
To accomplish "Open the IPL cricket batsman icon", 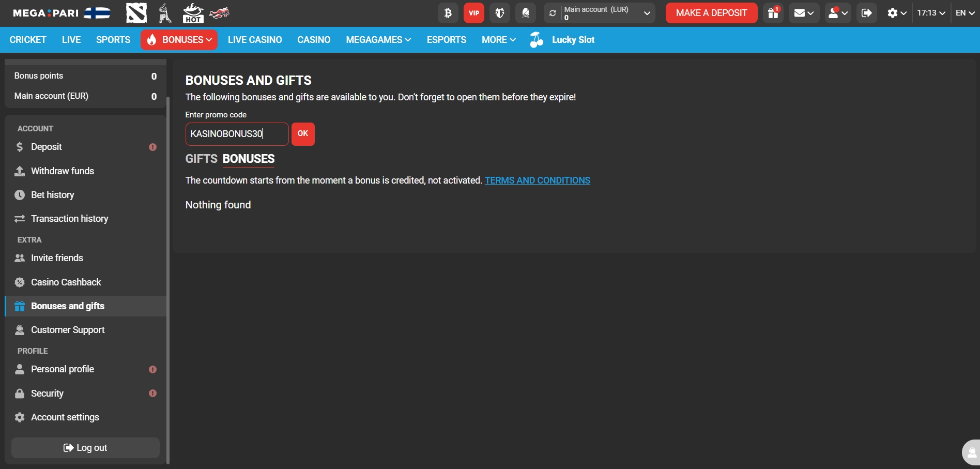I will [x=165, y=13].
